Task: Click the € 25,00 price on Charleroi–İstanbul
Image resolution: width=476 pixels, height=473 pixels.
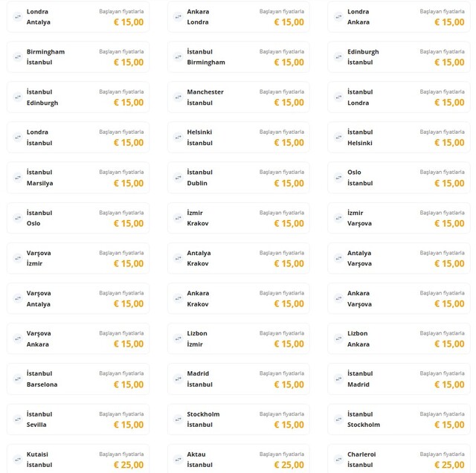Action: coord(449,465)
